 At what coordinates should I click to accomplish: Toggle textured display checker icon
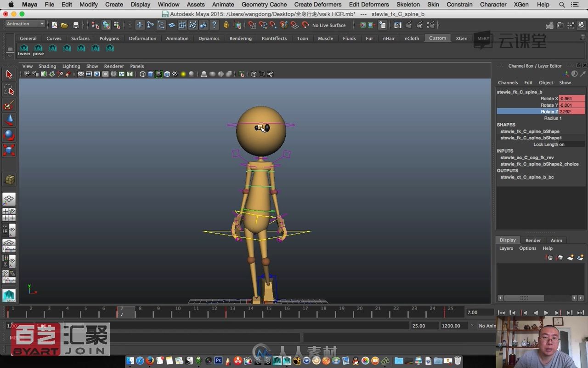tap(175, 74)
